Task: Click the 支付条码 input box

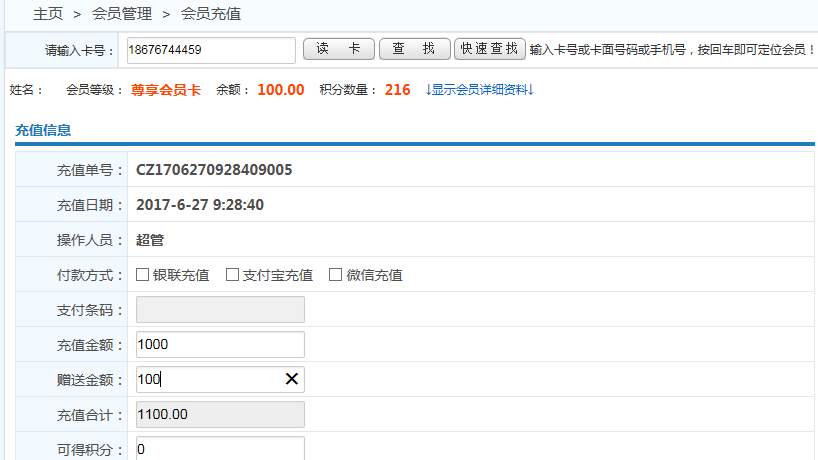Action: 219,310
